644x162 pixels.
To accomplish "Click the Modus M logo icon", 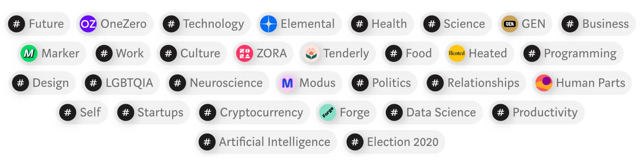I will 287,83.
